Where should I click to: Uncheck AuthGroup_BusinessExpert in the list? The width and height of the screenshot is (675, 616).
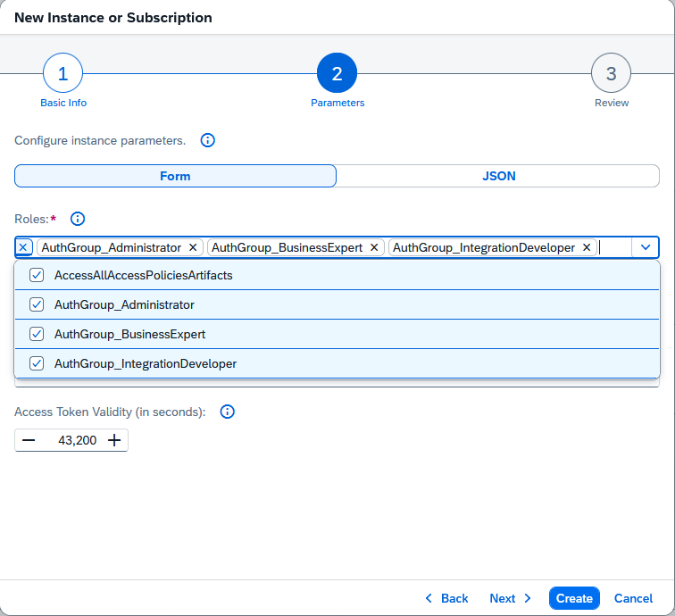37,334
